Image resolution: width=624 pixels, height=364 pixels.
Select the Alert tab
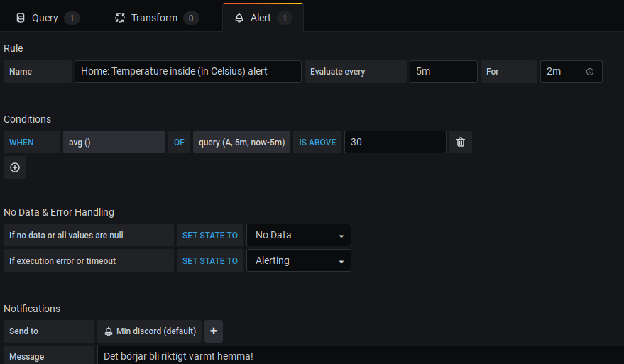261,18
